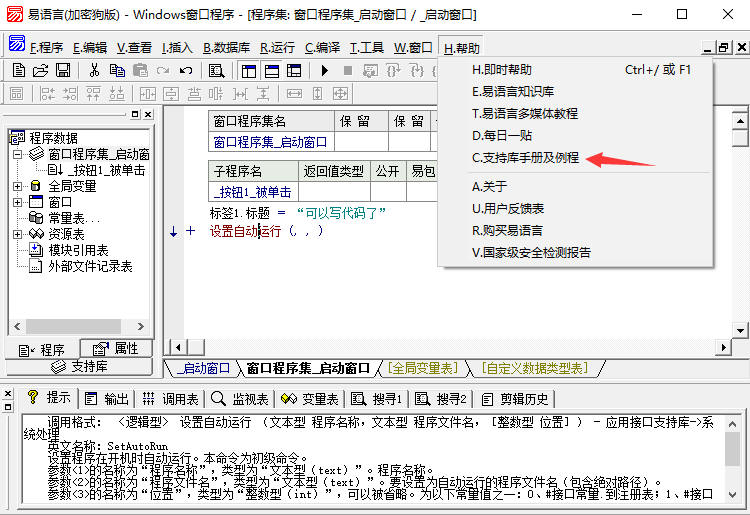Open the F.程序 menu
Viewport: 750px width, 515px height.
coord(46,48)
